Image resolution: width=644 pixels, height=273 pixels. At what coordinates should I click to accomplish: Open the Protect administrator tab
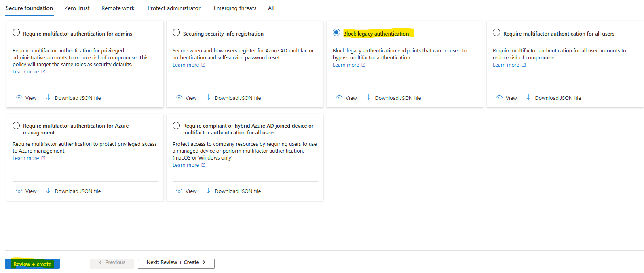pyautogui.click(x=174, y=8)
